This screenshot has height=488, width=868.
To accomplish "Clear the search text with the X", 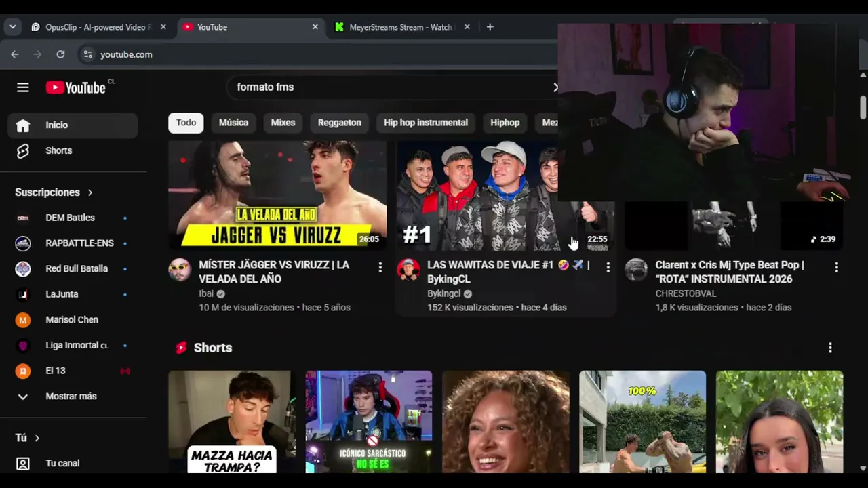I will click(555, 87).
